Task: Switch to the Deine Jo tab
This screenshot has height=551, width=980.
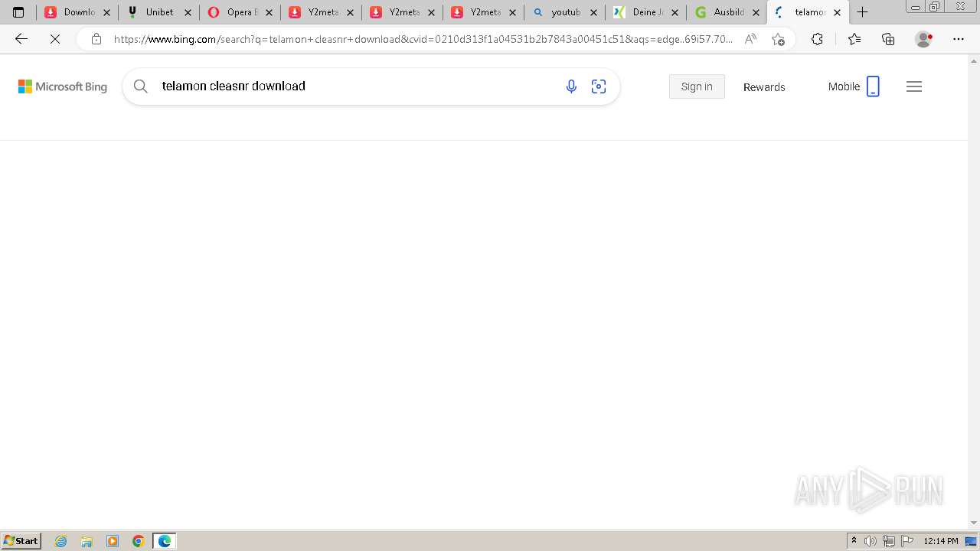Action: [x=645, y=12]
